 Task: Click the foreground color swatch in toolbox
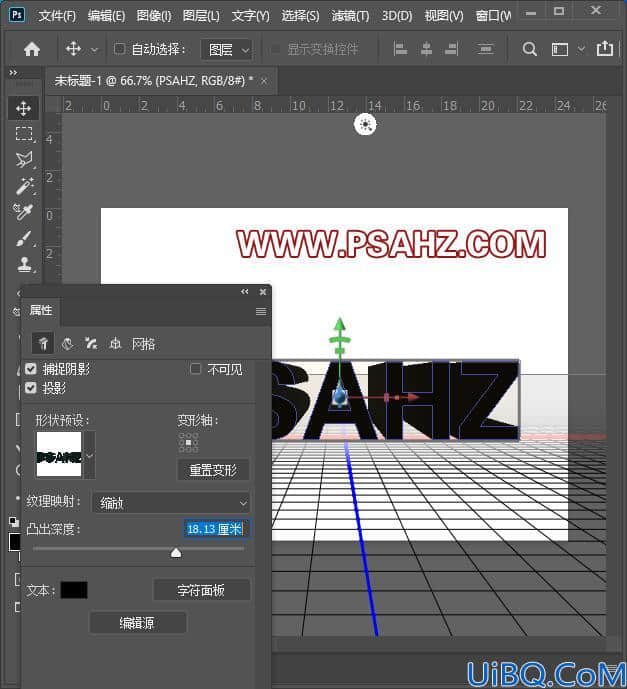tap(14, 542)
